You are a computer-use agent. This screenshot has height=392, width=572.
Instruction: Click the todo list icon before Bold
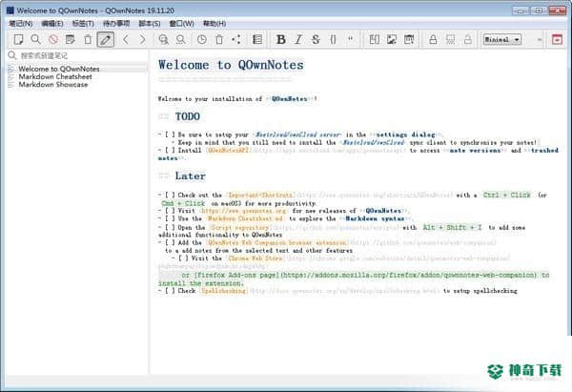pos(257,39)
